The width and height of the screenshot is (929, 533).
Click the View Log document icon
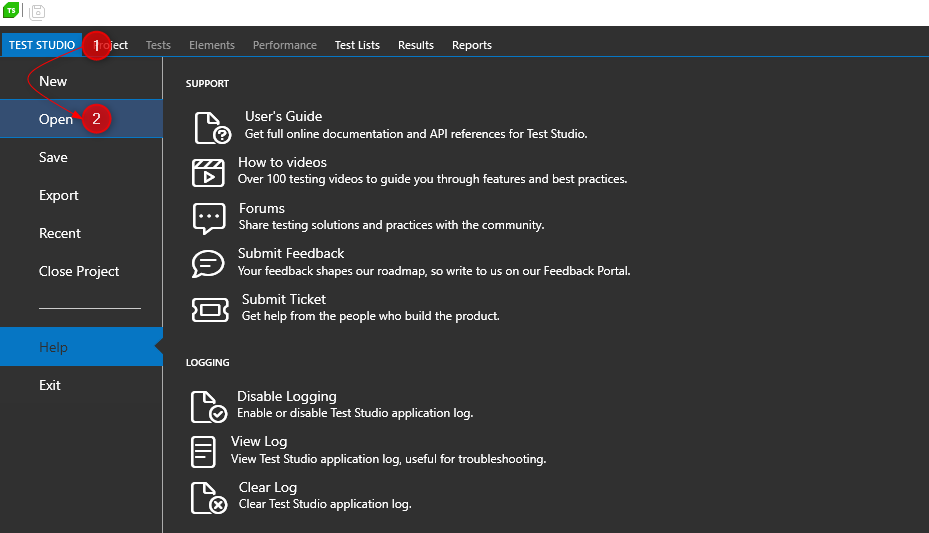click(x=204, y=451)
